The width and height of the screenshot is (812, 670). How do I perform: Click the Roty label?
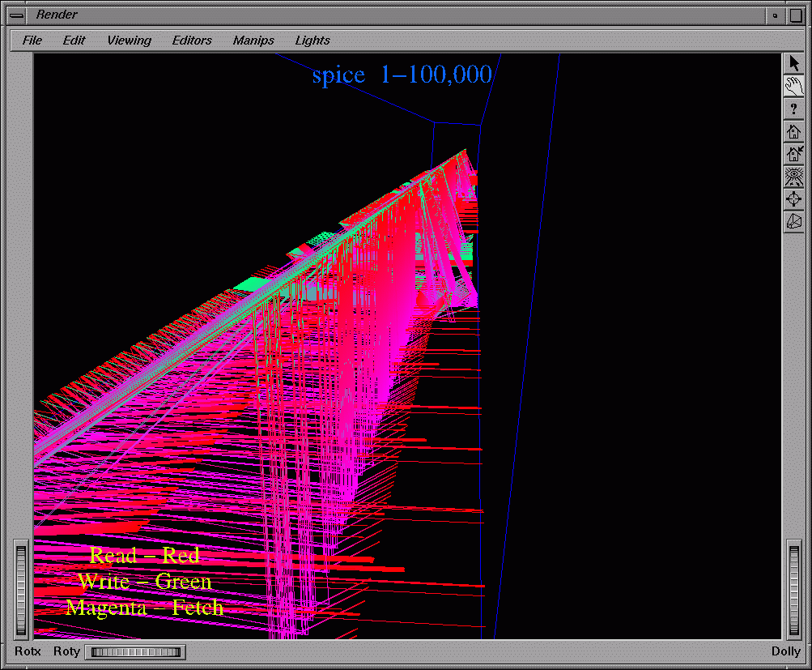point(67,651)
